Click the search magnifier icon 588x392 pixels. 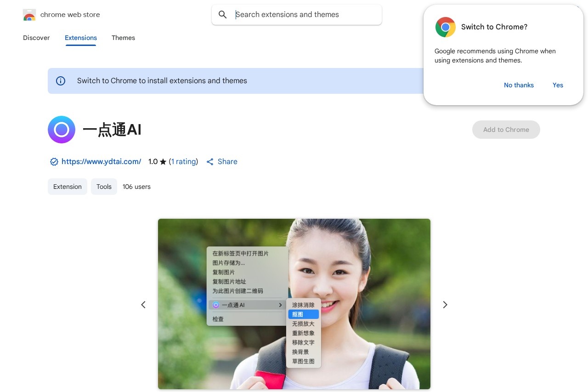pyautogui.click(x=223, y=15)
